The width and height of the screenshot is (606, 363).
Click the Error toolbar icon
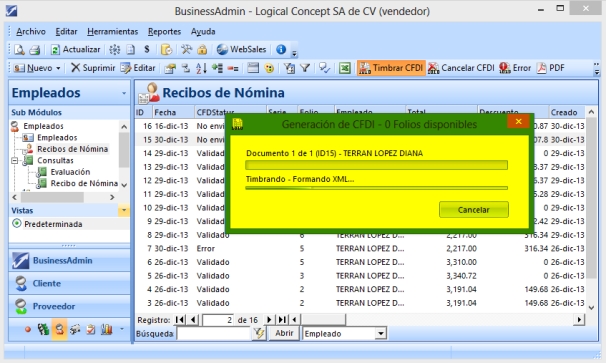(504, 68)
